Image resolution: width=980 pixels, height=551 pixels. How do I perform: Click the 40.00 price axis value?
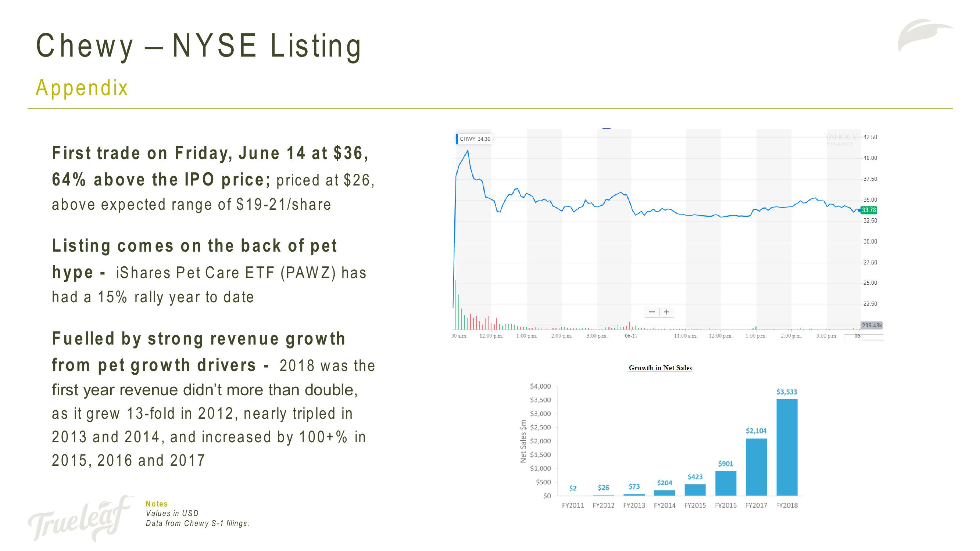click(x=870, y=158)
